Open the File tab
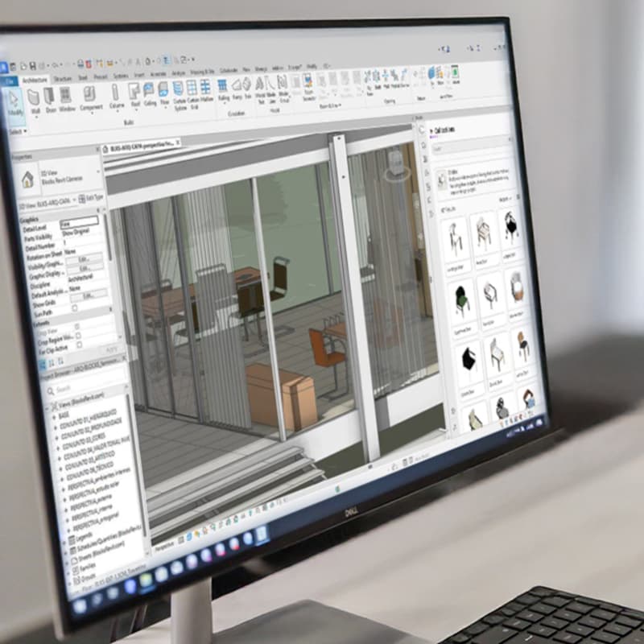The width and height of the screenshot is (644, 644). click(x=9, y=81)
